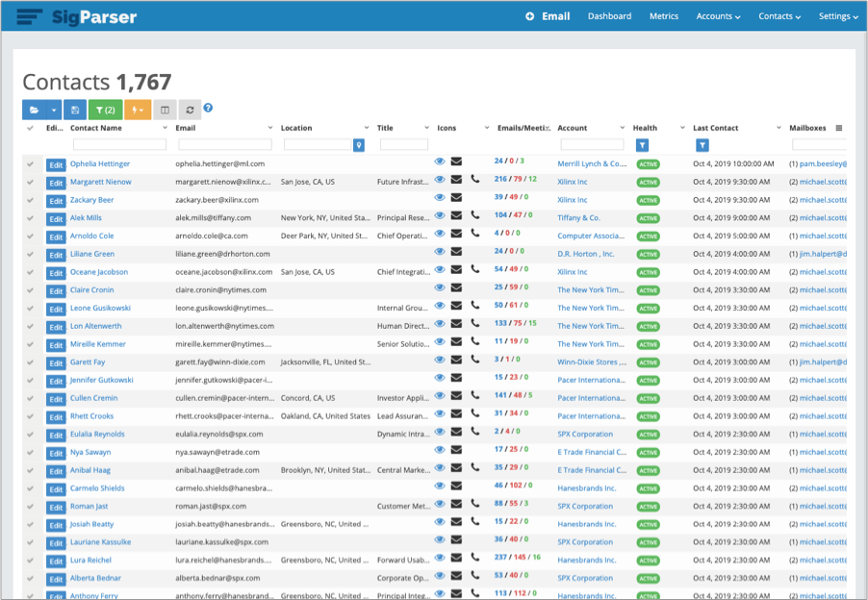Click the envelope icon for Claire Cronin
Viewport: 868px width, 600px height.
[456, 287]
